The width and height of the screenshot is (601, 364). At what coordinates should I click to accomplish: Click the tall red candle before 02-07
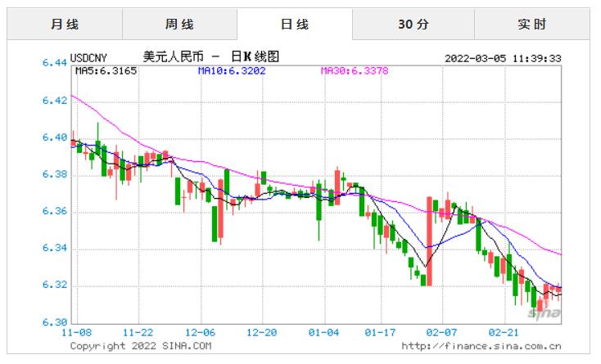coord(428,240)
